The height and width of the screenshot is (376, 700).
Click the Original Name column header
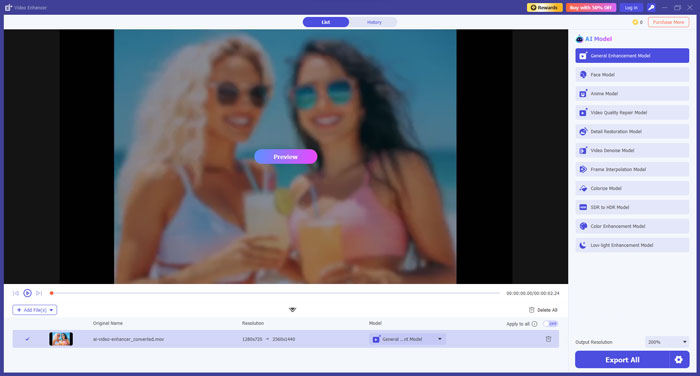coord(108,323)
